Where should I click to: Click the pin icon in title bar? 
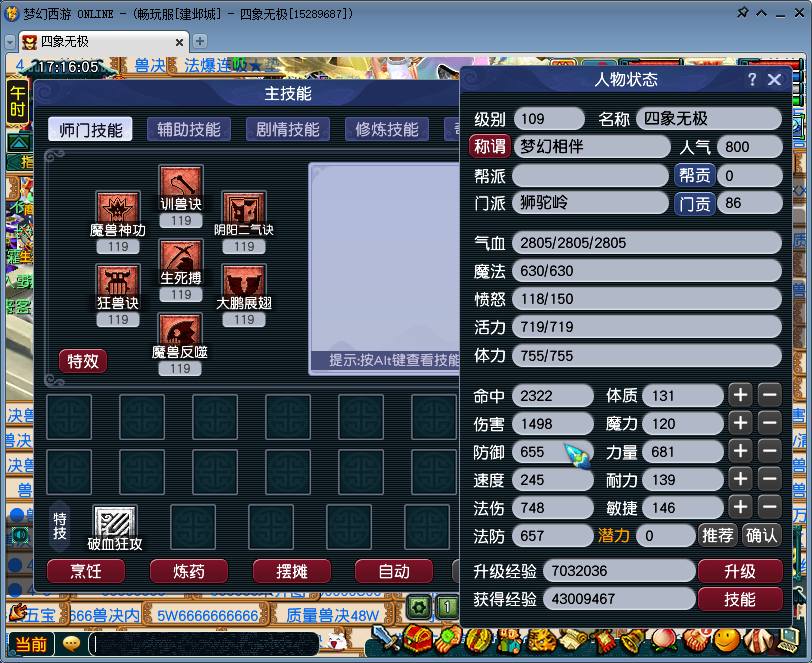tap(743, 12)
